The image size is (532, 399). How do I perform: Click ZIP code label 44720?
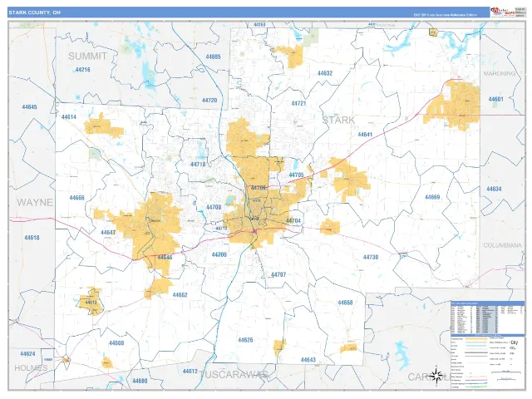(209, 101)
